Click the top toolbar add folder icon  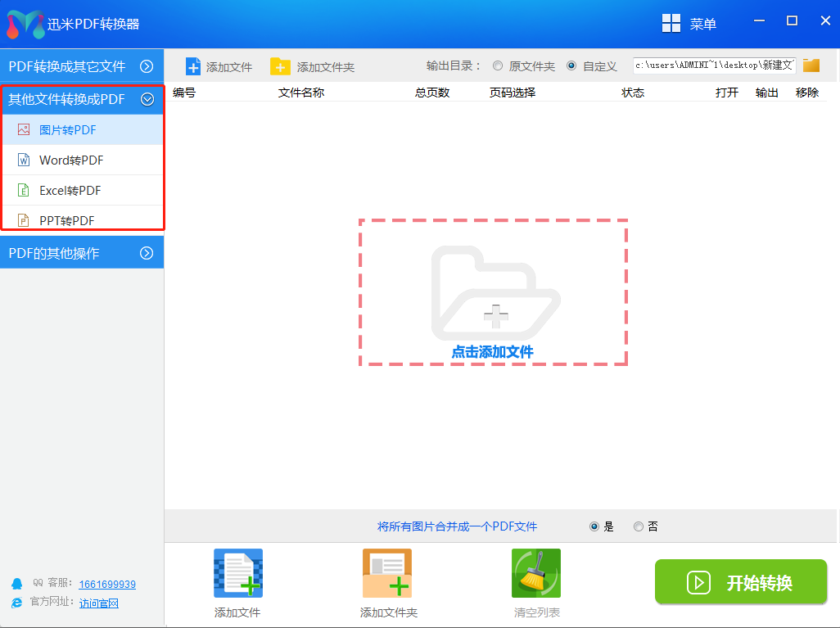pos(280,66)
